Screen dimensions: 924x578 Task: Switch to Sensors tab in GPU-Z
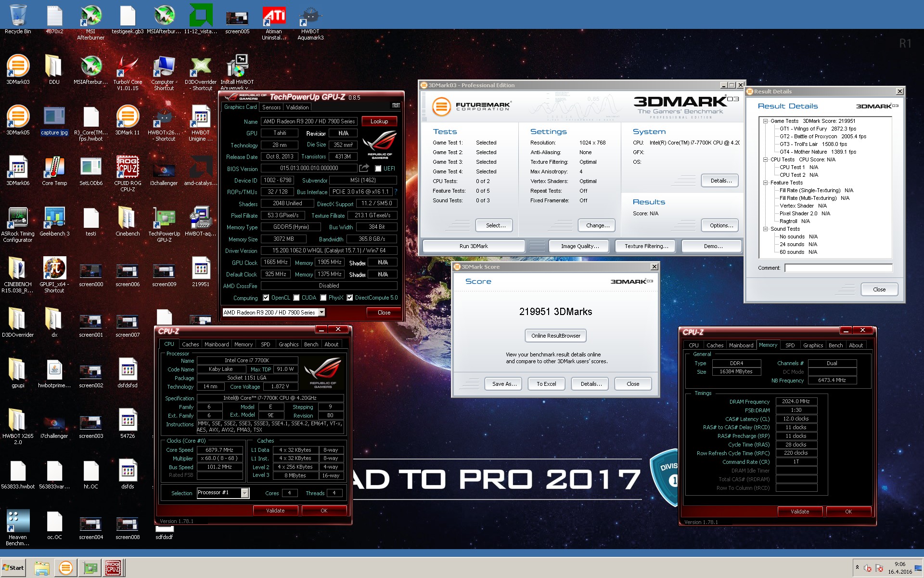[x=271, y=107]
